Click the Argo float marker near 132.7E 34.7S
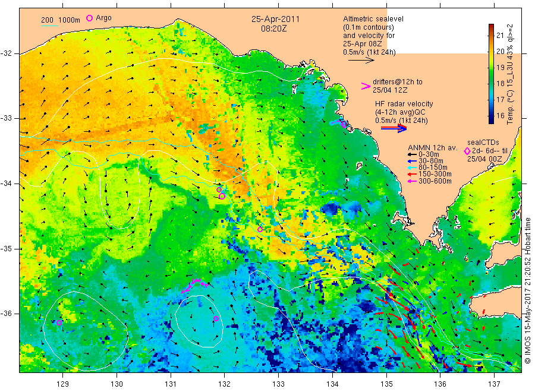 coord(260,229)
